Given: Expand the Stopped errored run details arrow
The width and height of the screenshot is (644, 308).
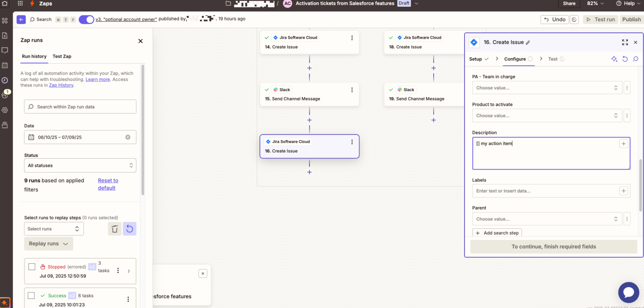Looking at the screenshot, I should (129, 271).
